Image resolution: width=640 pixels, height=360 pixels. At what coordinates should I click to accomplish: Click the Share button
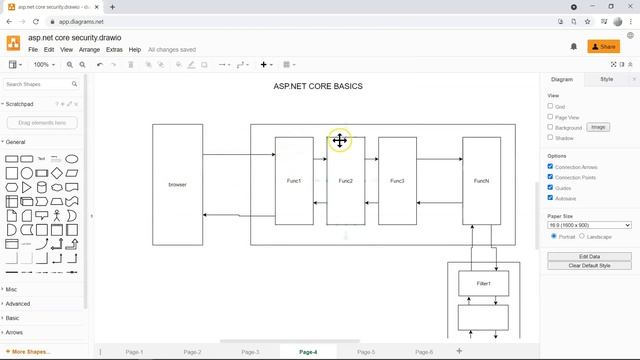(x=604, y=47)
